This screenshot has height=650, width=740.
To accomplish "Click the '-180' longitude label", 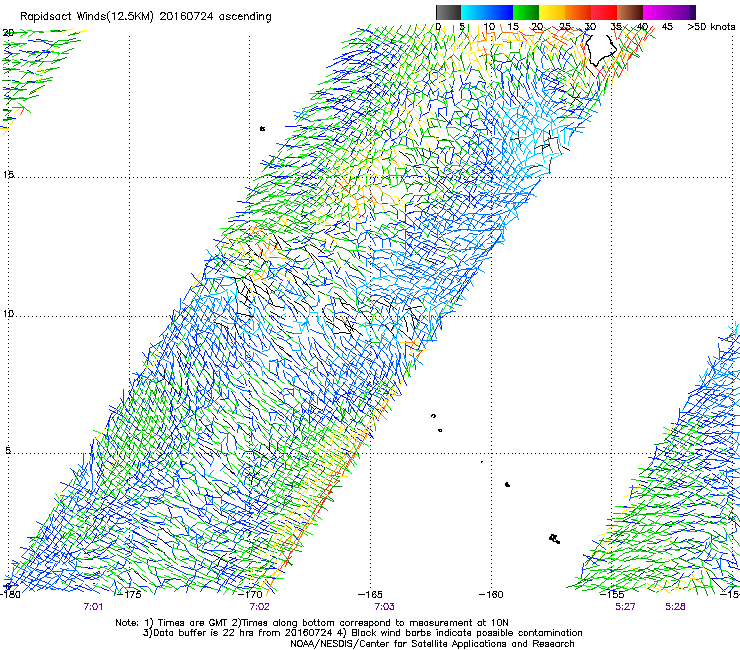I will (x=10, y=595).
